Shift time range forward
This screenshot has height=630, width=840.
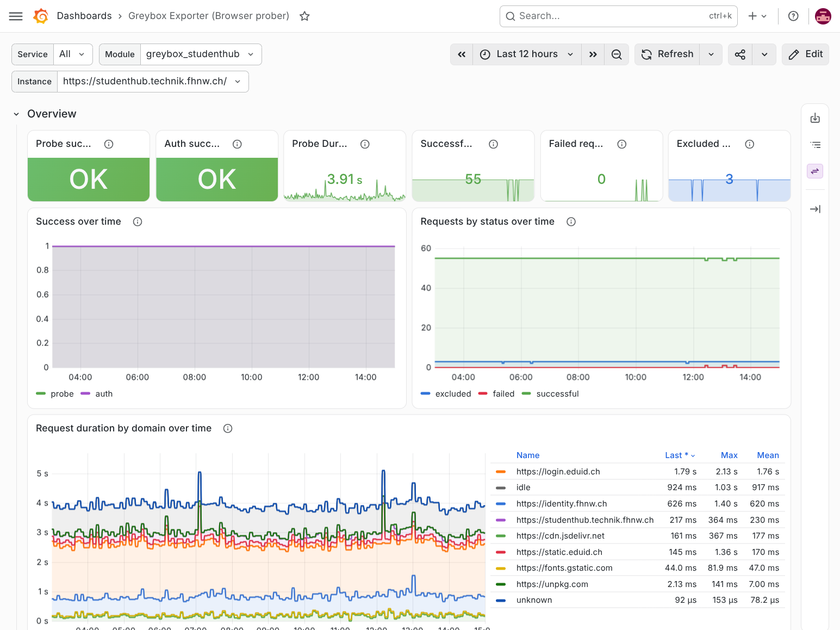click(593, 54)
